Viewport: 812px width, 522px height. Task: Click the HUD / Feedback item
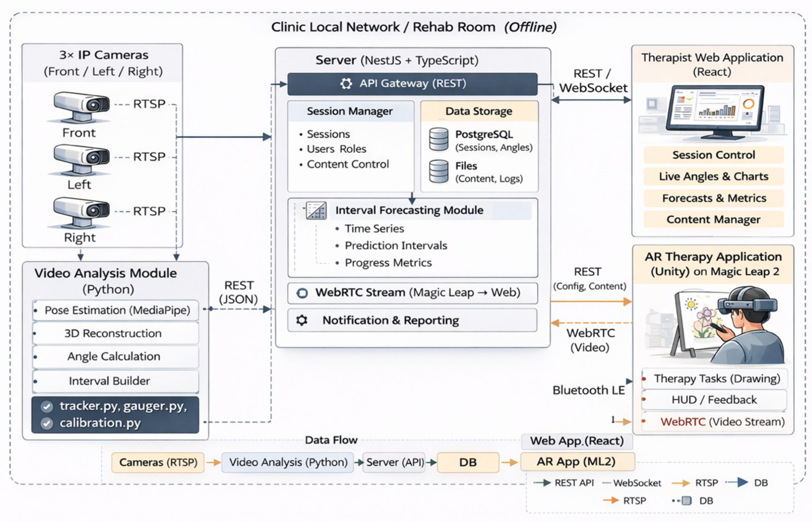(x=714, y=400)
